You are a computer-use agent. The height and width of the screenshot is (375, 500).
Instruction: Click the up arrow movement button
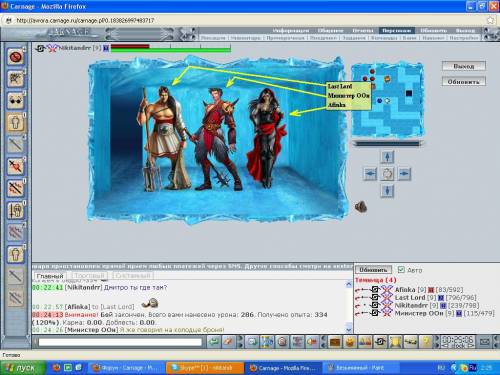tap(387, 157)
